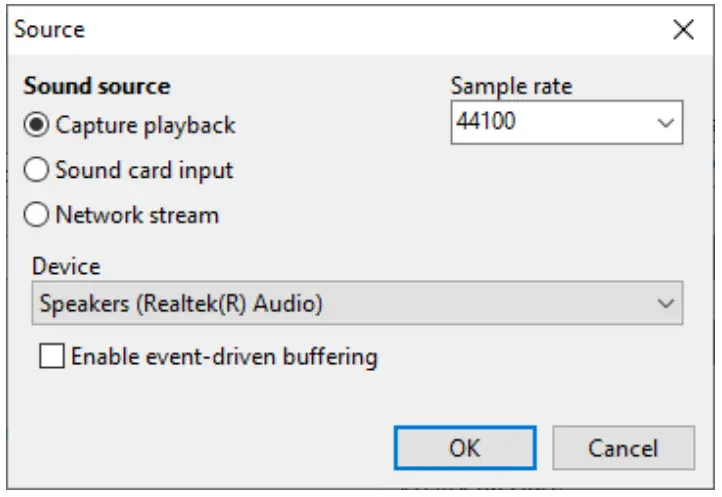Pick the Network stream radio circle

[38, 215]
